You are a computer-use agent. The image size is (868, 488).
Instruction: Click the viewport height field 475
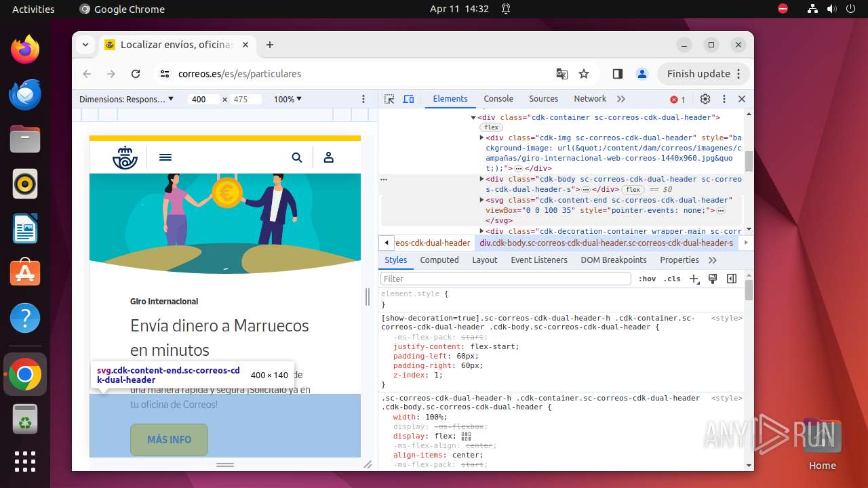click(246, 99)
